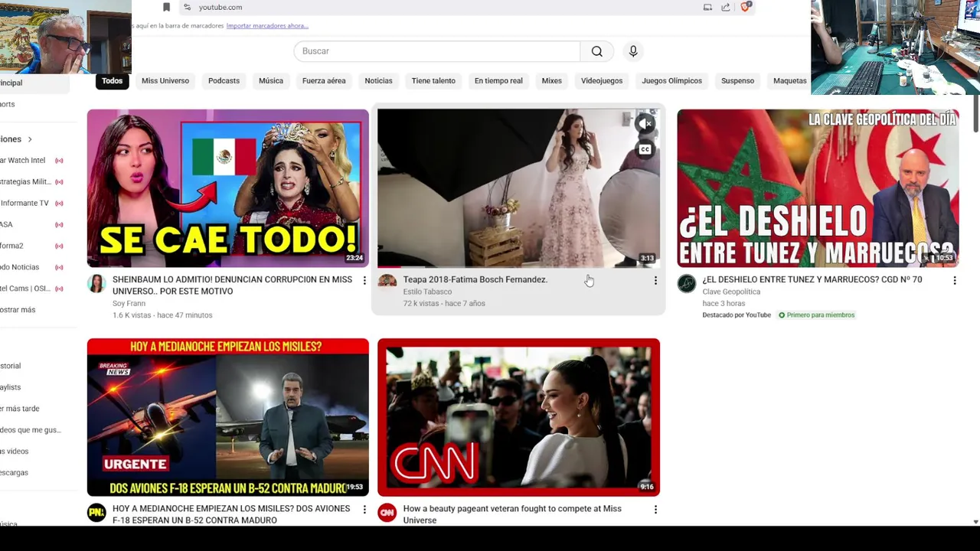Select the Todos filter chip

click(112, 80)
